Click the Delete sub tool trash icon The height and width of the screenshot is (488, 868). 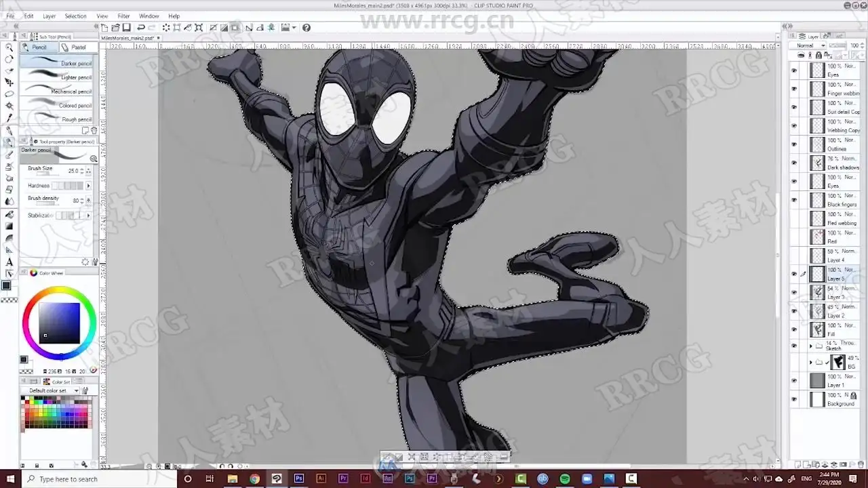click(95, 130)
